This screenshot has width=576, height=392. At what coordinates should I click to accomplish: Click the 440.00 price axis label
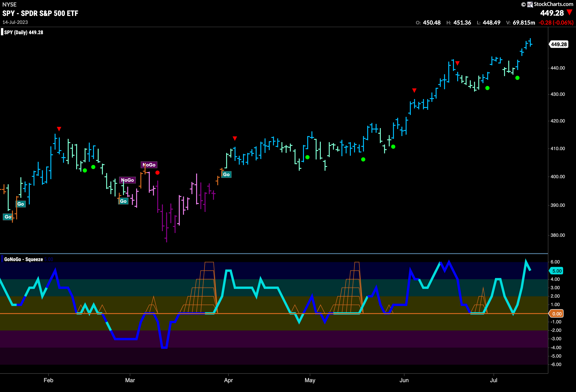click(558, 68)
